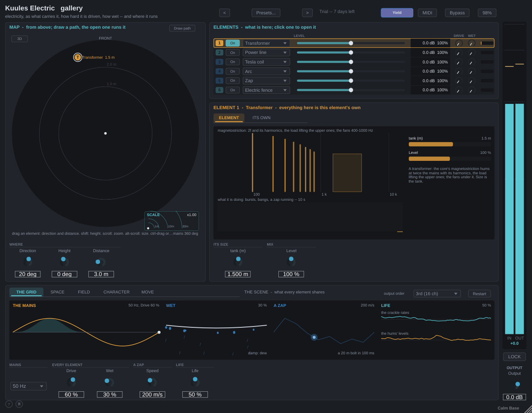
Task: Go to the previous preset arrow
Action: click(224, 13)
